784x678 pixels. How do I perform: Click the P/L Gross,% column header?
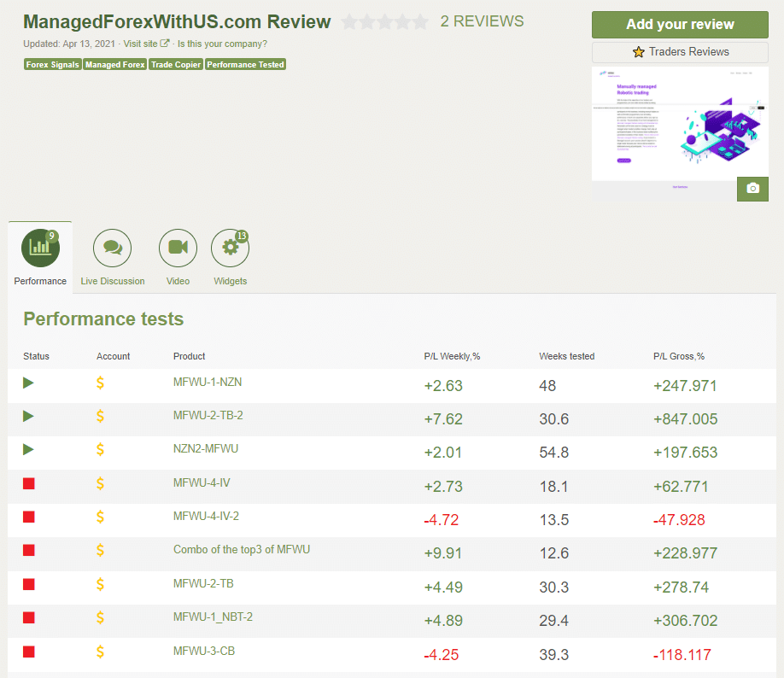pos(678,356)
